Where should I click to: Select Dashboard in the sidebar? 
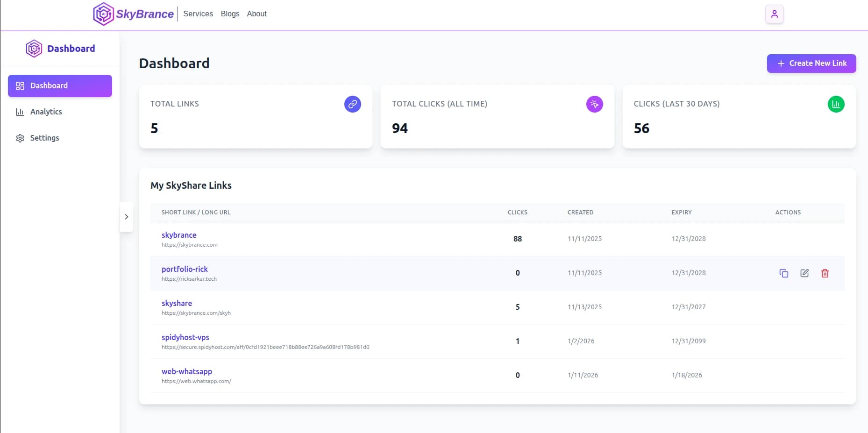pos(60,86)
